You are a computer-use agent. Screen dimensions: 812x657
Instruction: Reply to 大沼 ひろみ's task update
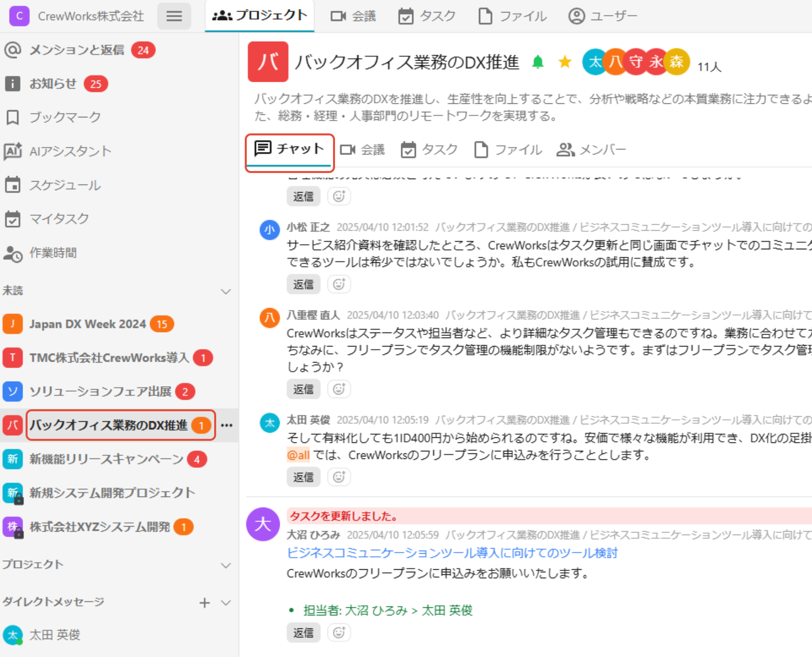point(303,633)
